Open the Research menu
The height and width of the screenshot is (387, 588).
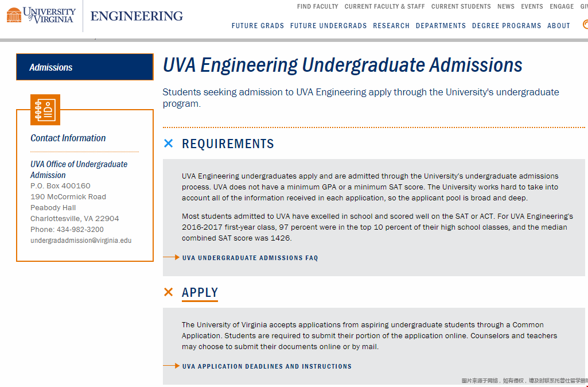click(391, 26)
